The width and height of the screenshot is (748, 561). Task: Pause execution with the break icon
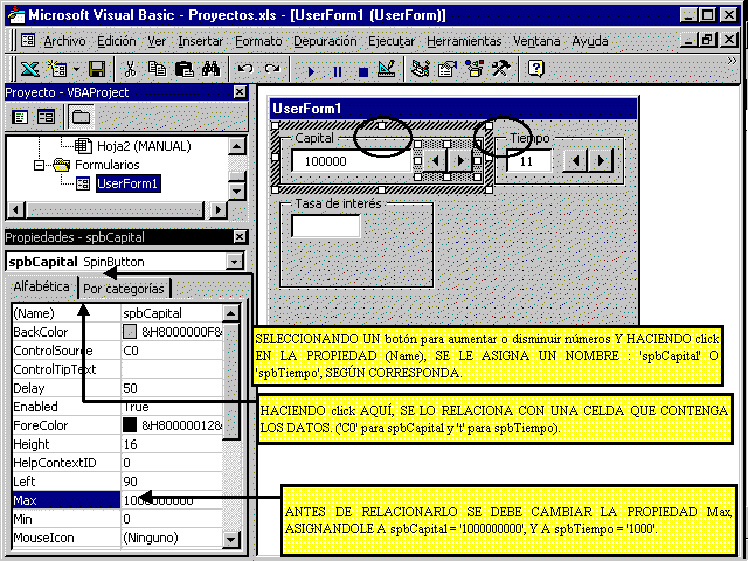pyautogui.click(x=337, y=72)
